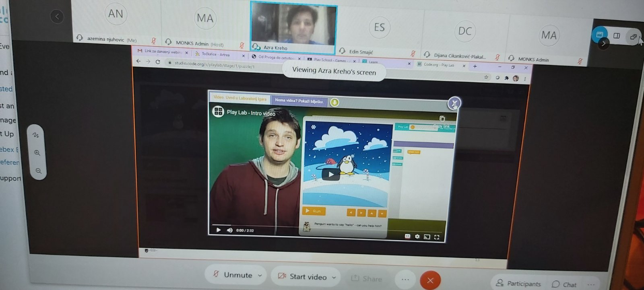Open fullscreen on the video player
This screenshot has width=644, height=290.
click(x=437, y=237)
